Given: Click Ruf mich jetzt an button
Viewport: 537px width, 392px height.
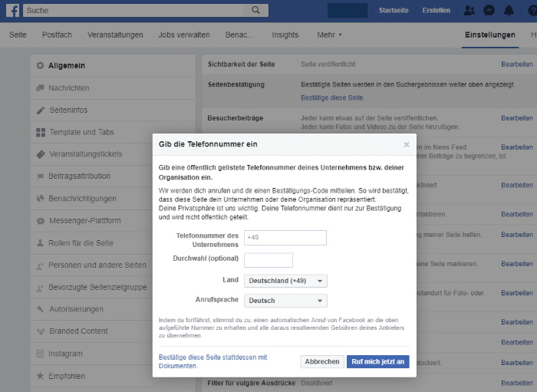Looking at the screenshot, I should point(377,361).
